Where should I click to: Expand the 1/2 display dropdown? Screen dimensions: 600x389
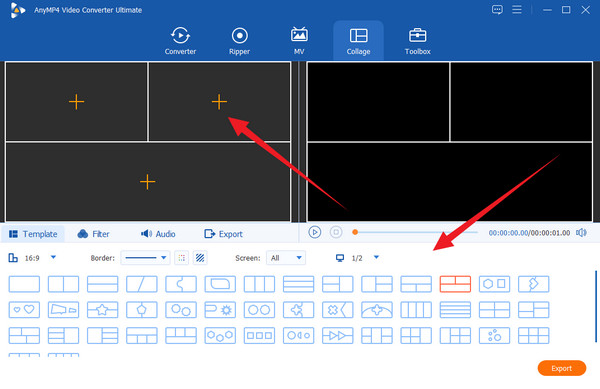tap(377, 257)
